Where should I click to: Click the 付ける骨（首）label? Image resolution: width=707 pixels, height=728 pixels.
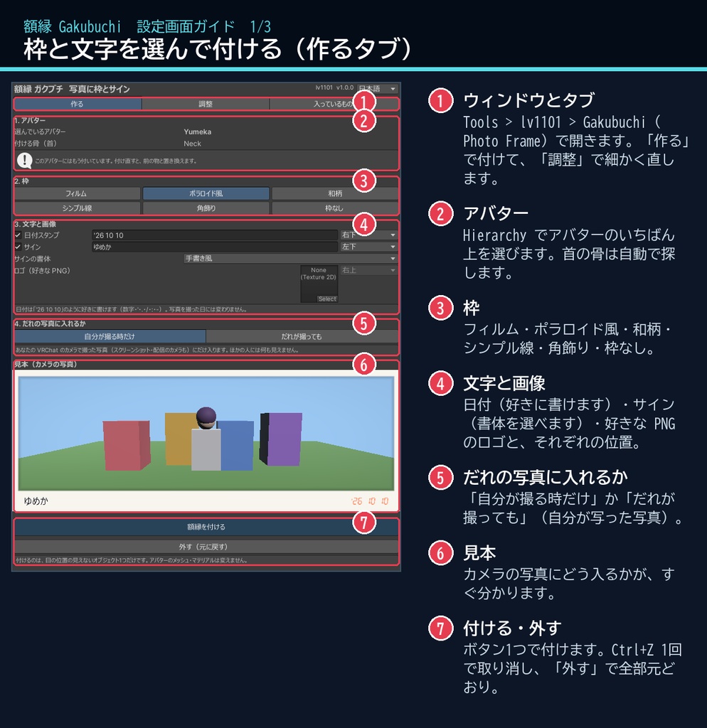point(36,144)
